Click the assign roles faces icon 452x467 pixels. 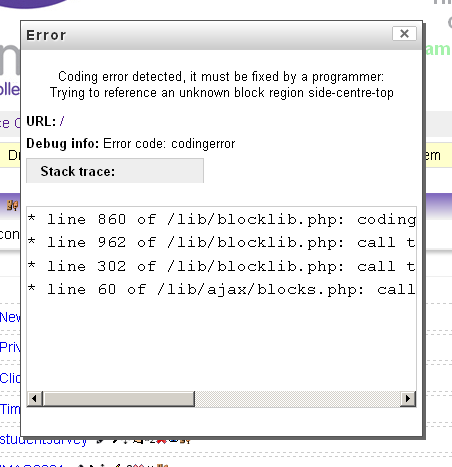tap(13, 205)
